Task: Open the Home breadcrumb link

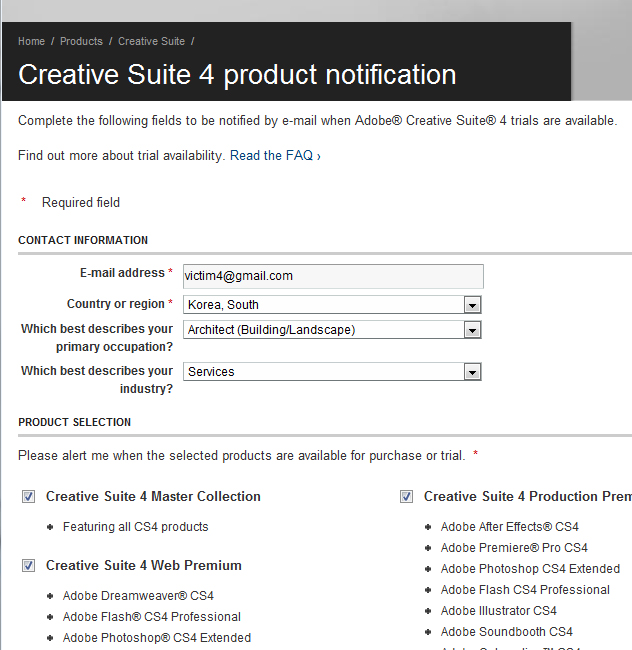Action: click(31, 41)
